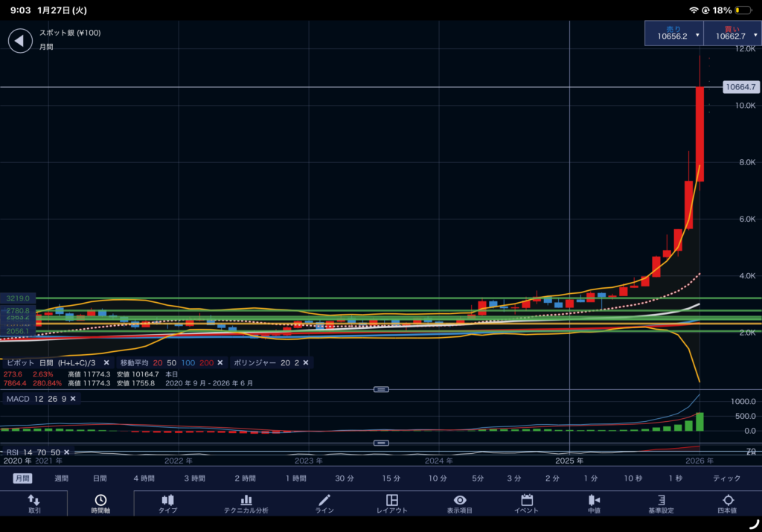Screen dimensions: 762x532
Task: Open 基準設定 settings icon
Action: point(660,504)
